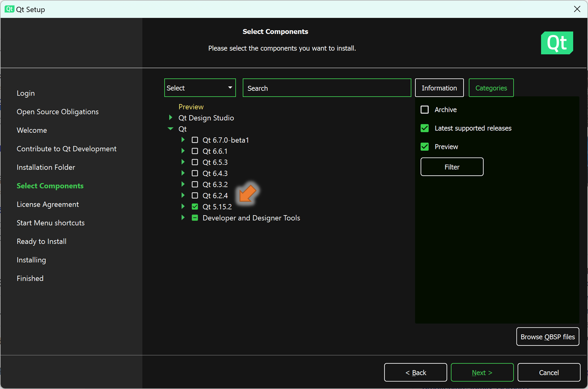
Task: Collapse the Qt tree node
Action: tap(170, 128)
